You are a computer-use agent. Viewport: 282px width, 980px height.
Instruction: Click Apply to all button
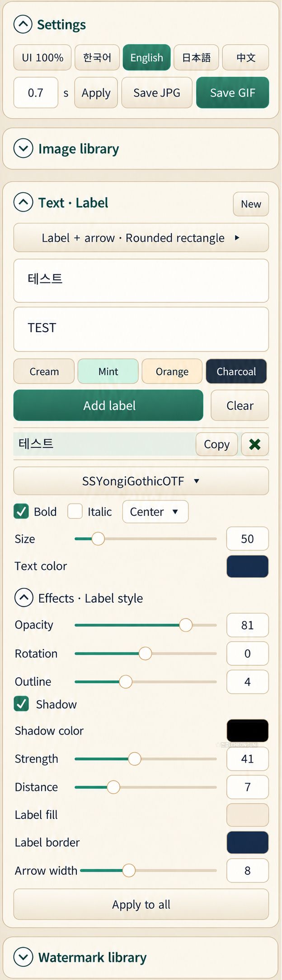point(141,904)
